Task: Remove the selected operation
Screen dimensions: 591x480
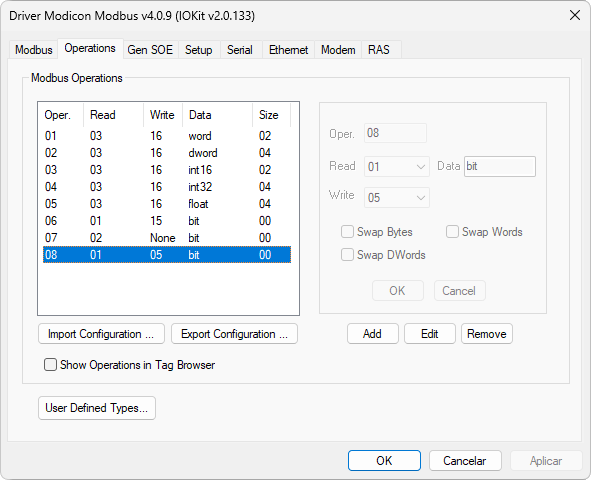Action: click(x=487, y=334)
